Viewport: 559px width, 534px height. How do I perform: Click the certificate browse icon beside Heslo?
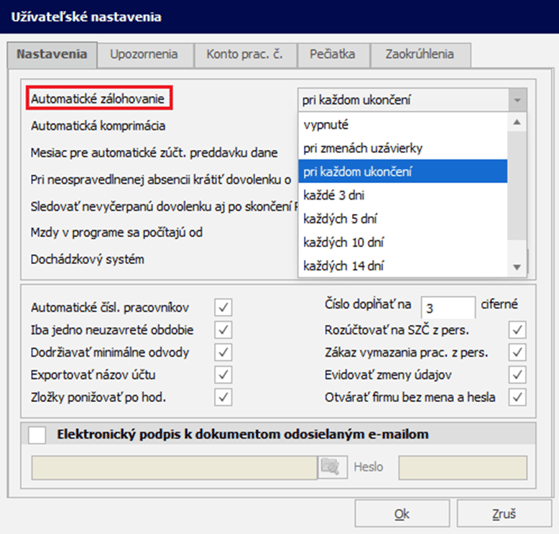(x=332, y=467)
